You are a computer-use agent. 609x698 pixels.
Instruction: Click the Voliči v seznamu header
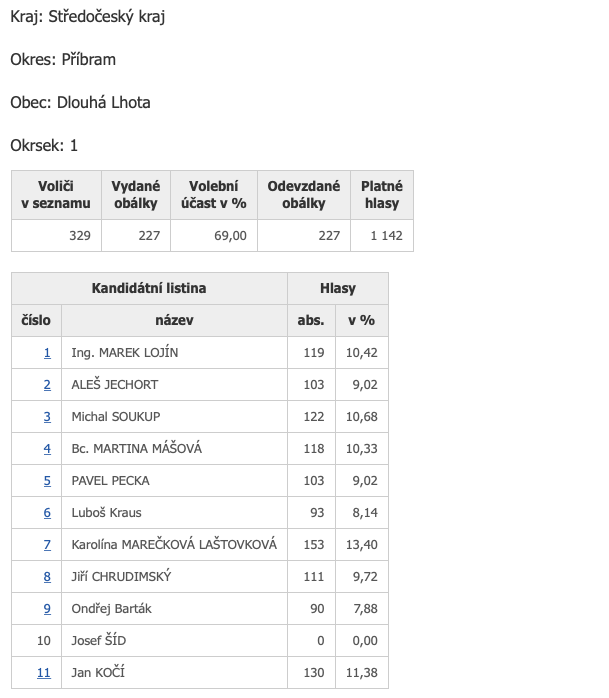pyautogui.click(x=56, y=195)
